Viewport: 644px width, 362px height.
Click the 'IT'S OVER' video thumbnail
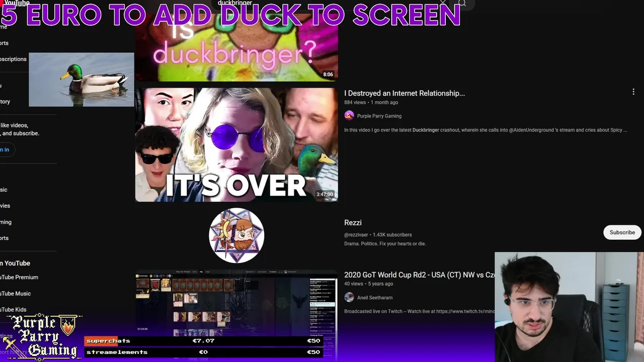(x=236, y=145)
